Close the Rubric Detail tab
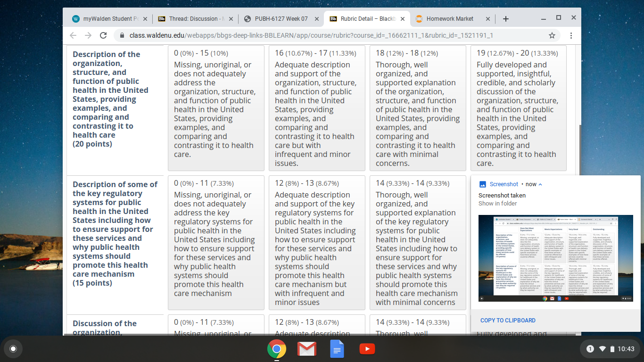 pyautogui.click(x=403, y=19)
